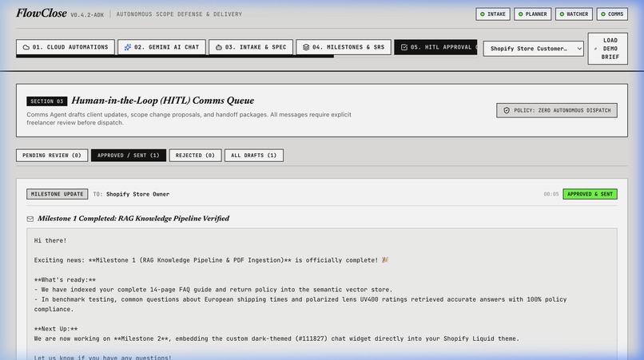
Task: Switch to 02. Gemini AI Chat tab
Action: (161, 47)
